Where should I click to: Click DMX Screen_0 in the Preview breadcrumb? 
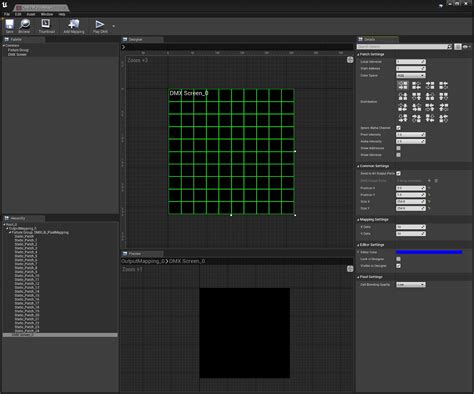(x=187, y=261)
